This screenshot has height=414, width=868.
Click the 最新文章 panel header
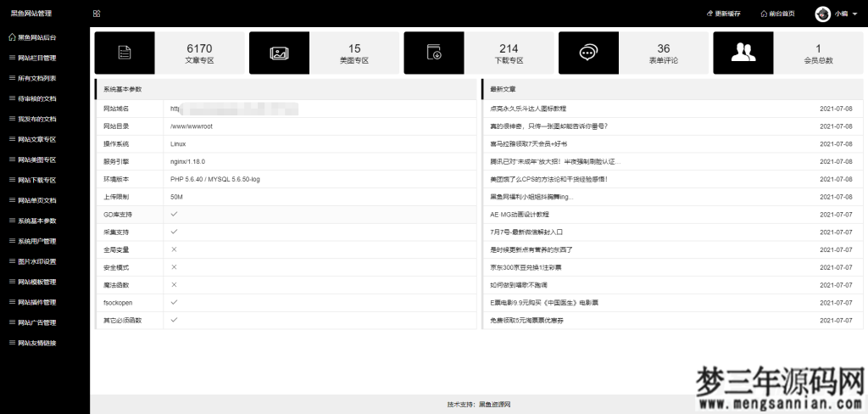point(672,89)
